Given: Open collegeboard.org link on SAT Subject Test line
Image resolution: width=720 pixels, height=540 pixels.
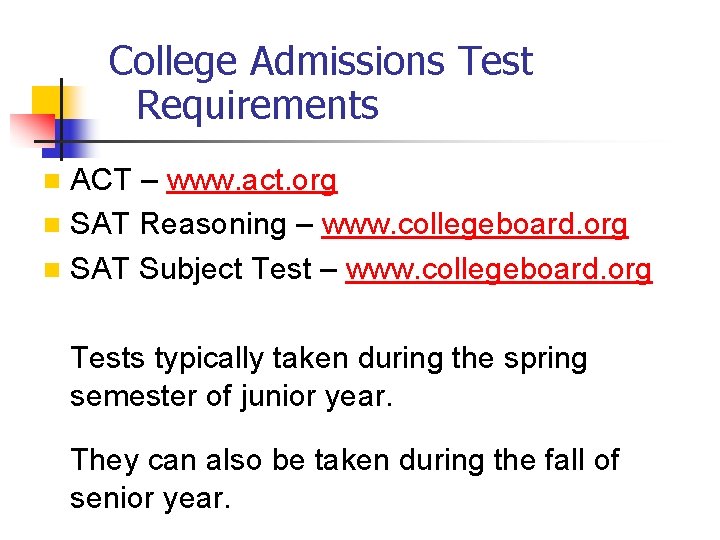Looking at the screenshot, I should pyautogui.click(x=498, y=269).
